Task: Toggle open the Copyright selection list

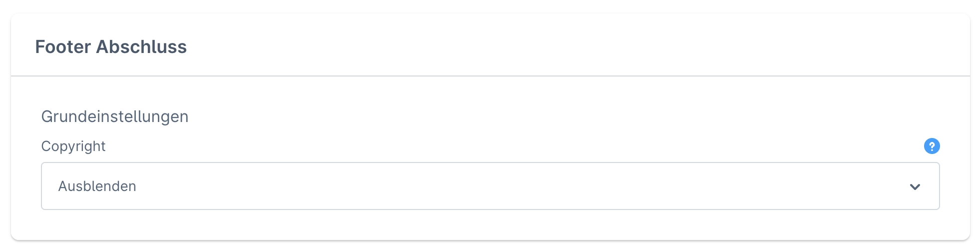Action: [490, 186]
